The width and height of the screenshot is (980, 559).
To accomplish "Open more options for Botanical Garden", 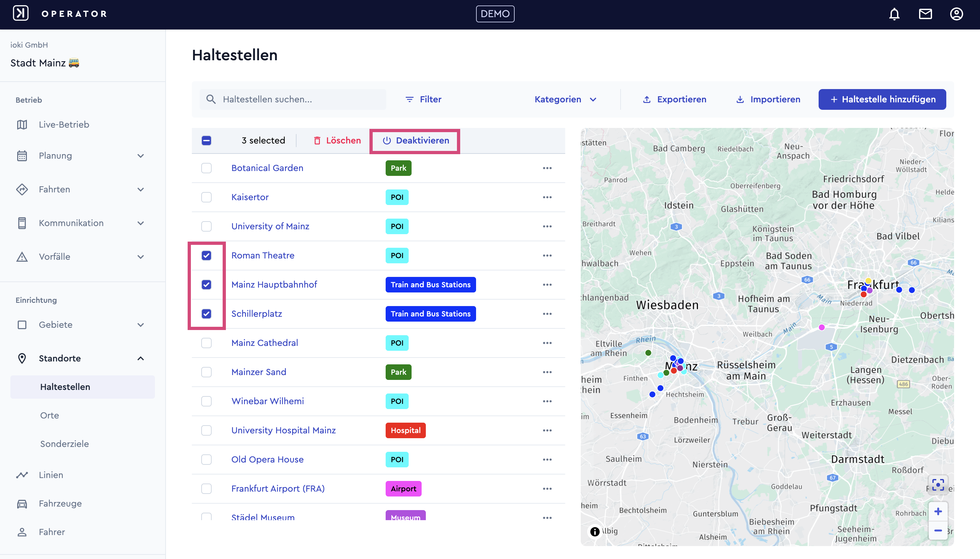I will point(547,168).
